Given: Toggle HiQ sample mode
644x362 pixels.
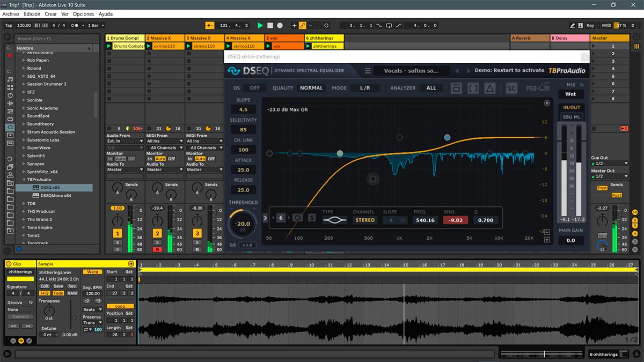Looking at the screenshot, I should coord(45,293).
